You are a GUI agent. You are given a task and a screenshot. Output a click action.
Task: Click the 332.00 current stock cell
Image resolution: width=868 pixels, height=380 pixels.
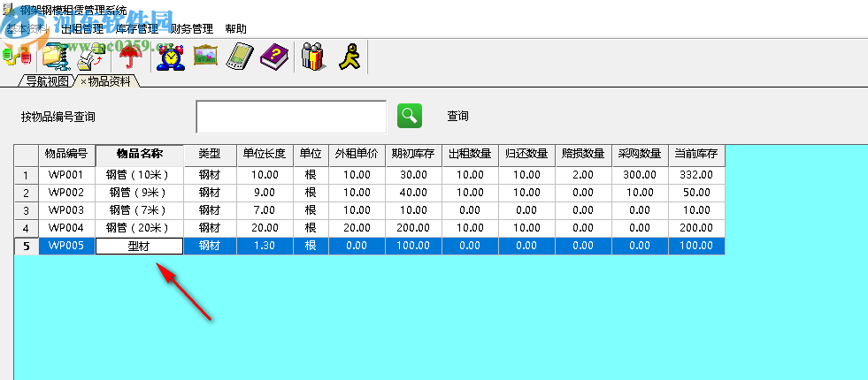click(x=696, y=175)
